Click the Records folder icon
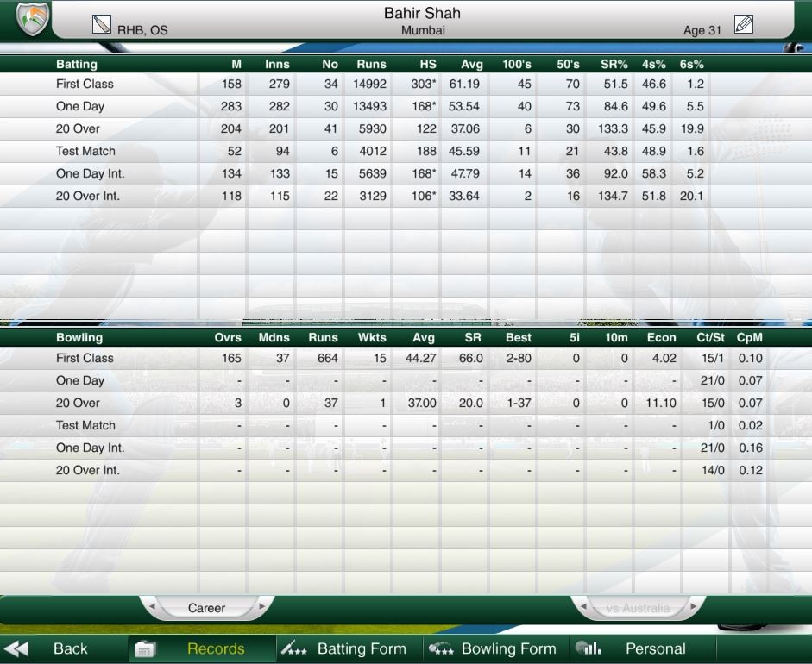Viewport: 812px width, 664px height. point(146,649)
